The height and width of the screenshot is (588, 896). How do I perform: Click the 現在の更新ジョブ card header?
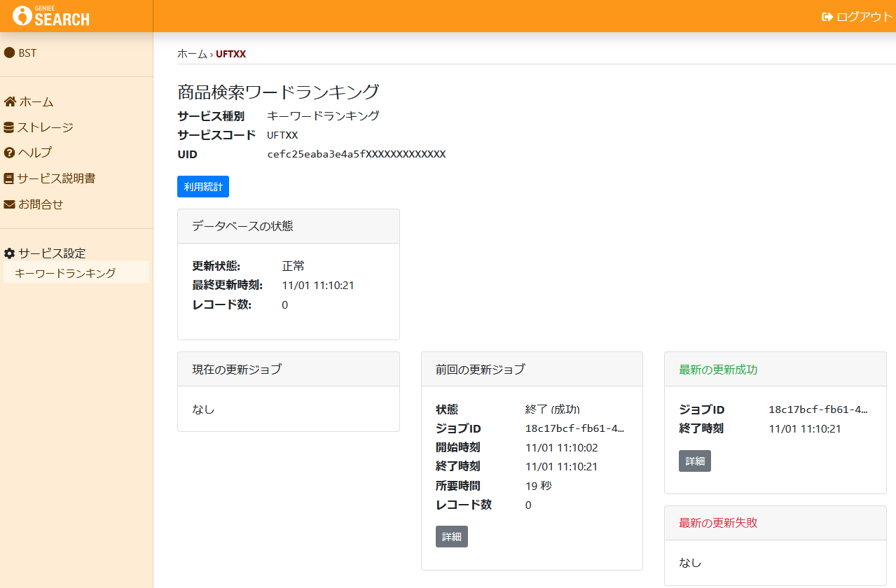click(289, 369)
